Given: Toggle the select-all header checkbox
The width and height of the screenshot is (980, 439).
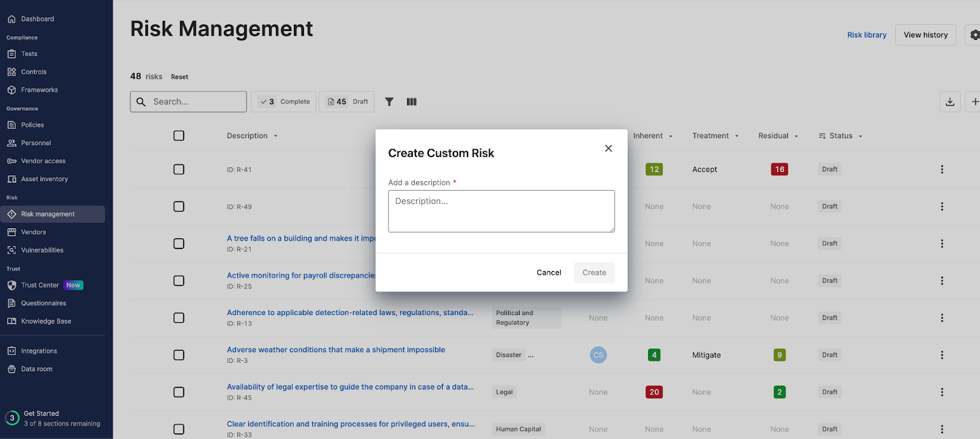Looking at the screenshot, I should click(179, 135).
